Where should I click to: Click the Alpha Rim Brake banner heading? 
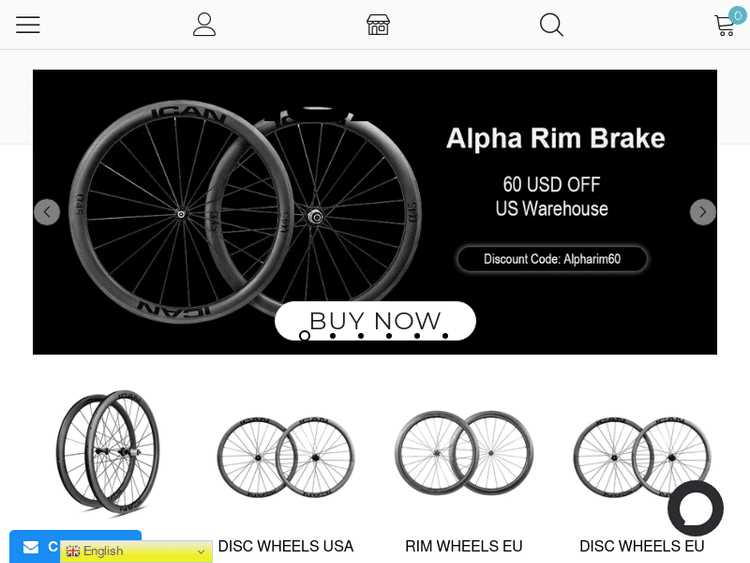tap(555, 138)
